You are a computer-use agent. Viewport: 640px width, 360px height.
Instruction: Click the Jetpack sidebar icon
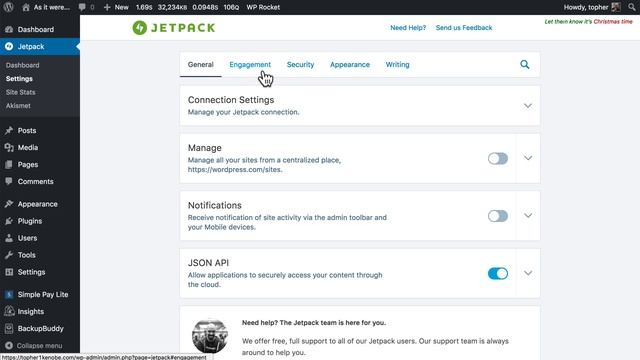[x=9, y=47]
